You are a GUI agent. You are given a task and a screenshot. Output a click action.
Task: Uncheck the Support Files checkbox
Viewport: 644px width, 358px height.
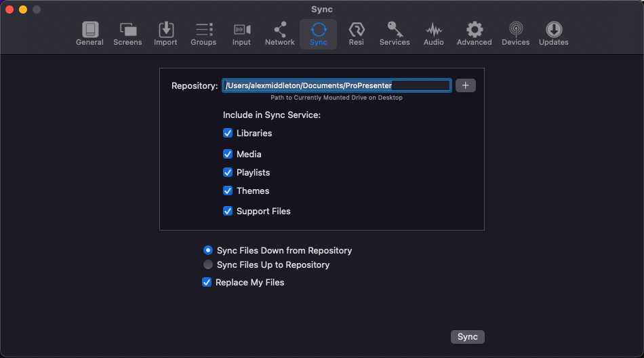(228, 211)
